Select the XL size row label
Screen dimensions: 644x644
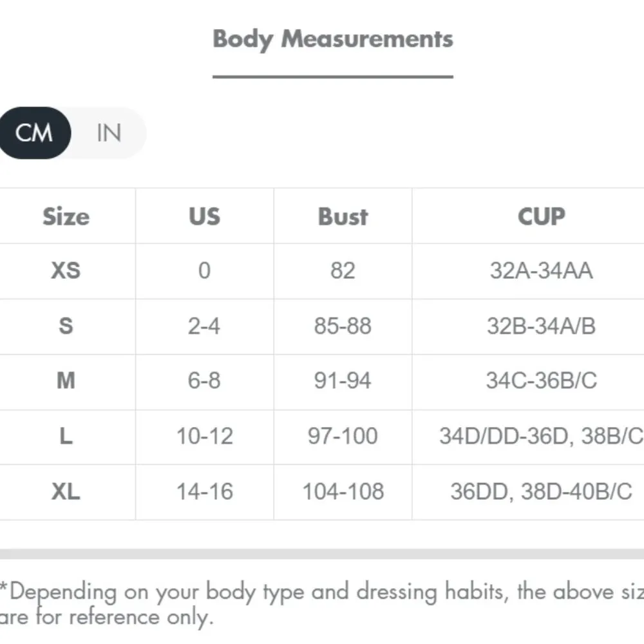pos(66,492)
